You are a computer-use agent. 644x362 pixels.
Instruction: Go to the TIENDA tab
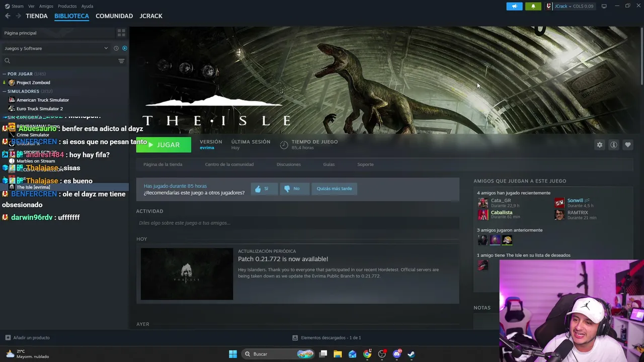(x=37, y=16)
